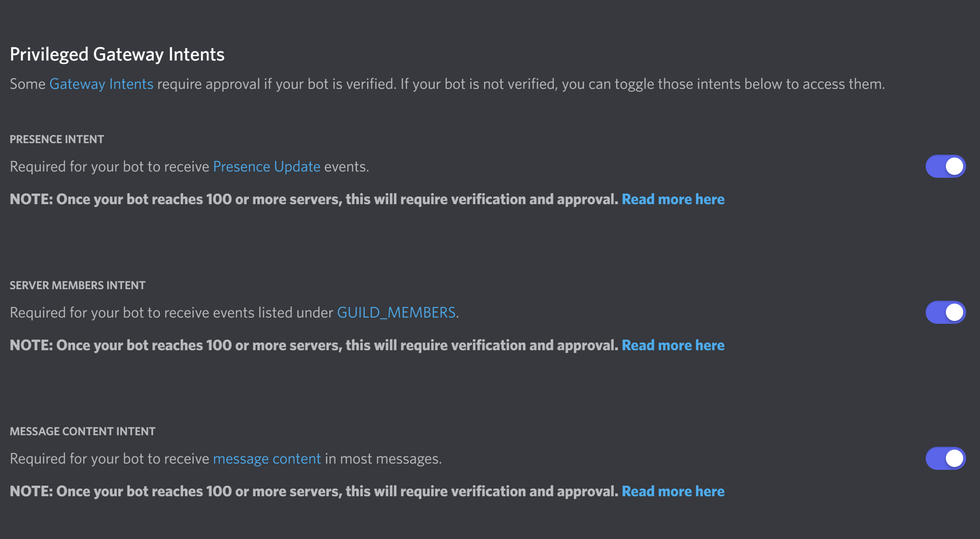
Task: Disable the Presence Intent toggle
Action: click(x=945, y=166)
